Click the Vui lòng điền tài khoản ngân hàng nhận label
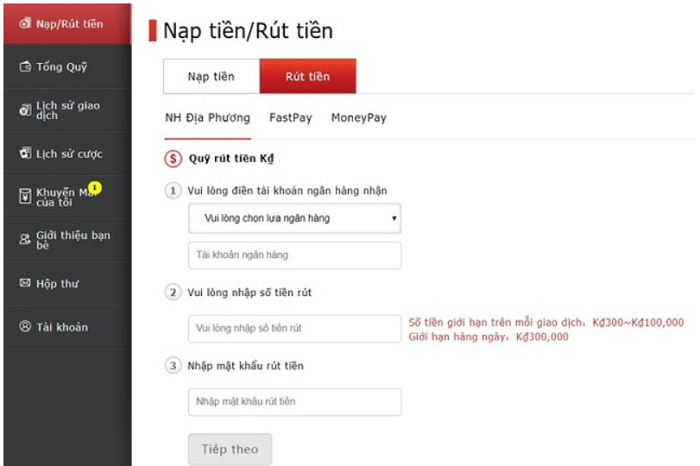The height and width of the screenshot is (466, 700). click(287, 191)
